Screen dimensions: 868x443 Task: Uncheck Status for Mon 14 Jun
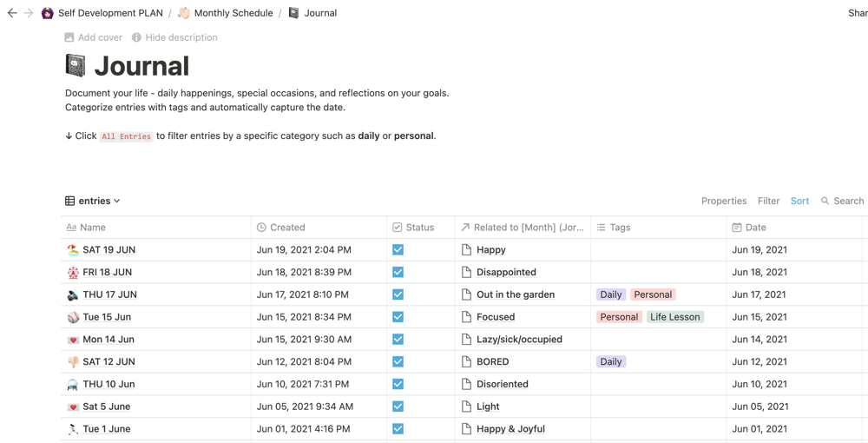tap(398, 340)
